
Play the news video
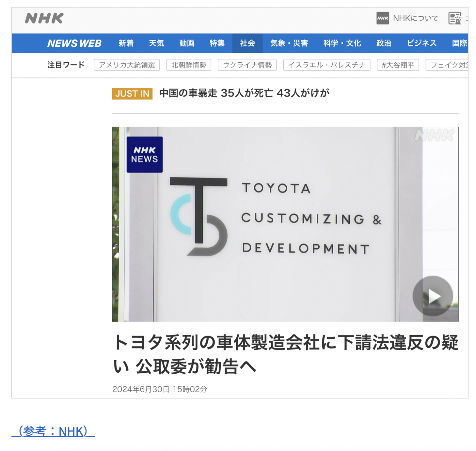tap(433, 296)
